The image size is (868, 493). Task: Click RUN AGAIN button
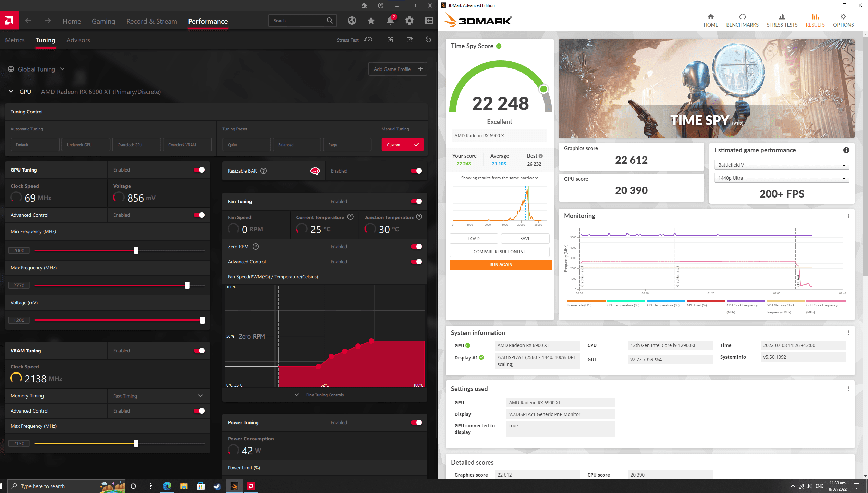pyautogui.click(x=501, y=265)
